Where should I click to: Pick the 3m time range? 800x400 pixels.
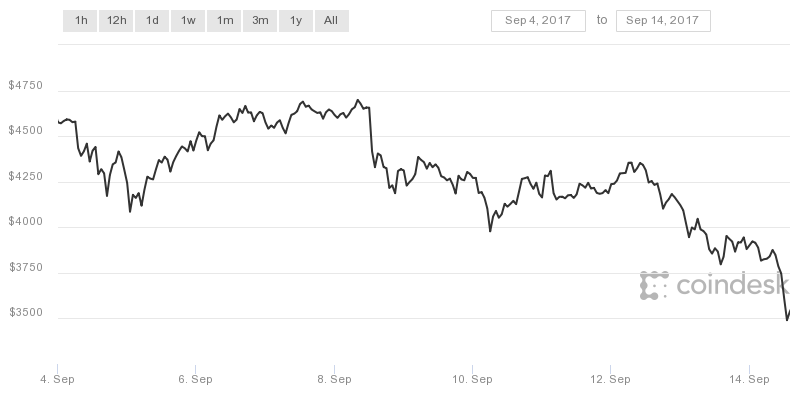(x=260, y=20)
